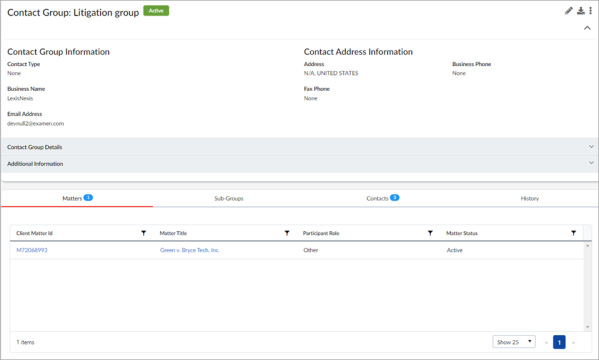599x360 pixels.
Task: Open the Contacts tab
Action: click(x=382, y=198)
